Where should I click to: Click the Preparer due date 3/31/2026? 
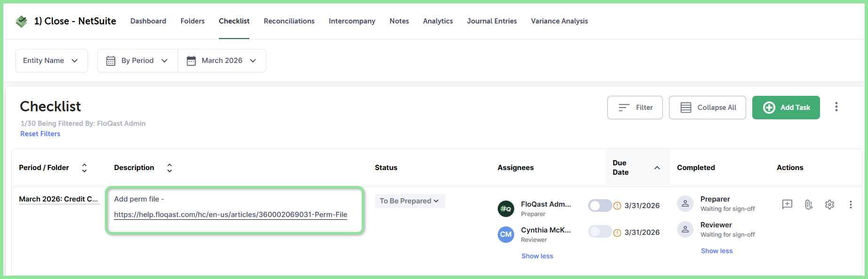642,206
